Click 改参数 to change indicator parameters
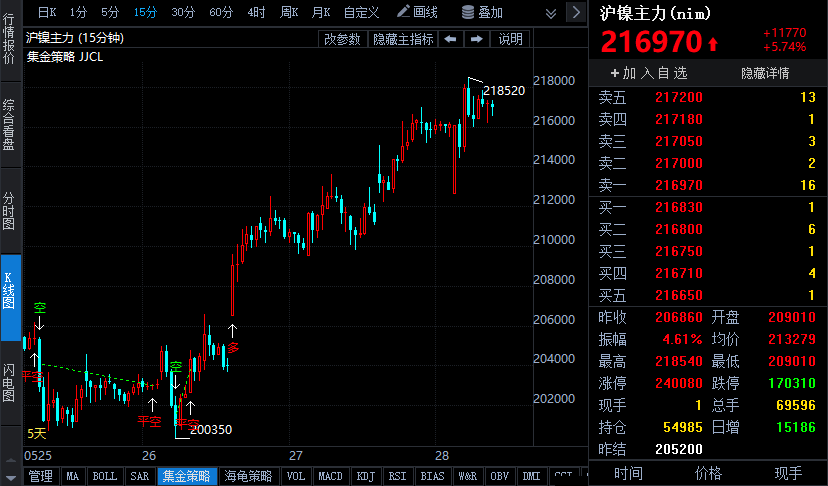The height and width of the screenshot is (486, 828). click(x=342, y=39)
